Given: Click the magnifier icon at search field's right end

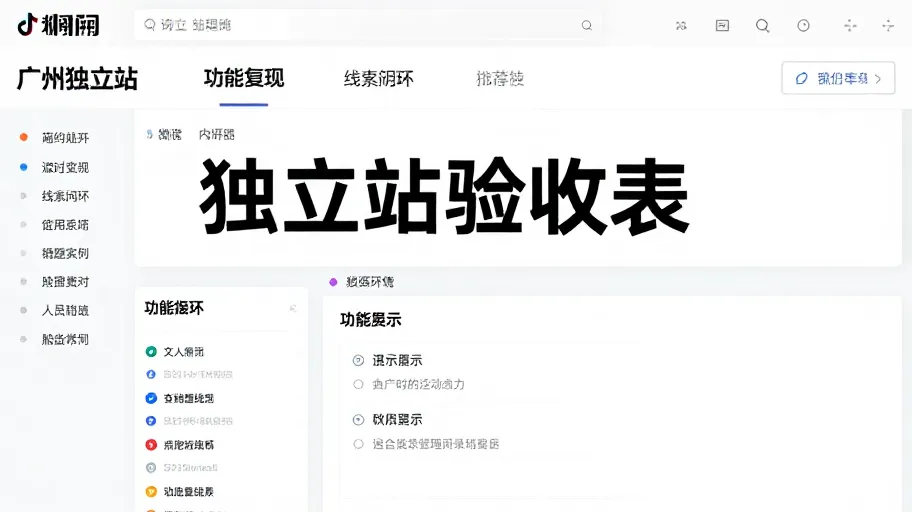Looking at the screenshot, I should [586, 25].
